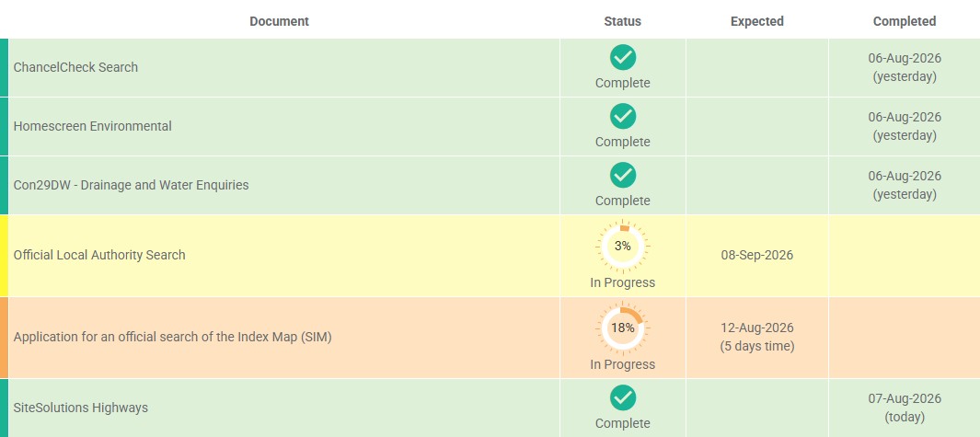The width and height of the screenshot is (980, 437).
Task: Sort by the Status column header
Action: point(622,21)
